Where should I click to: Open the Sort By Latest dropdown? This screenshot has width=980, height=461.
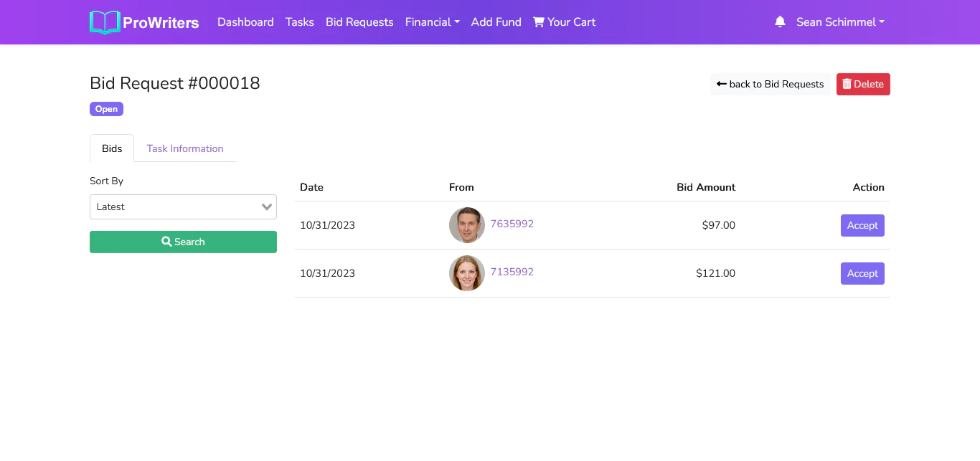pos(183,206)
